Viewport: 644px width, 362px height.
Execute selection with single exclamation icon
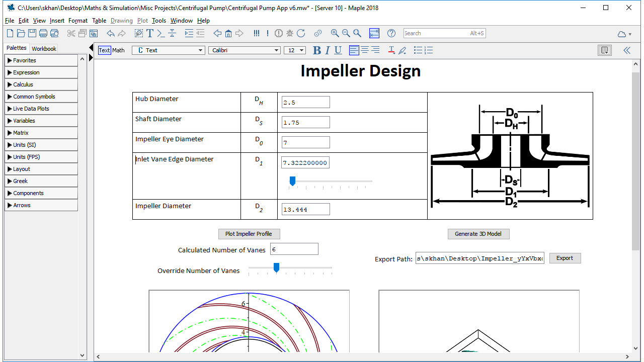click(268, 33)
